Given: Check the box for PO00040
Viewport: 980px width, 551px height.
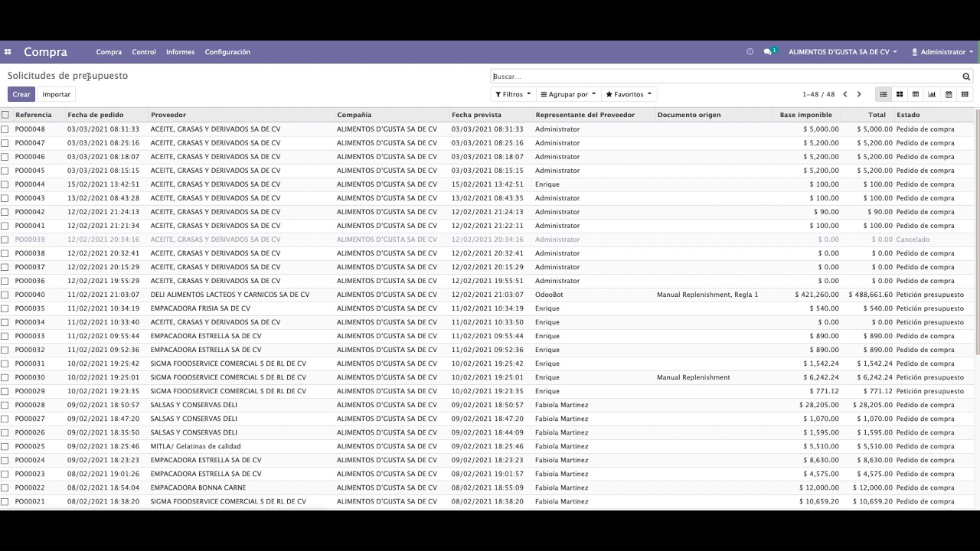Looking at the screenshot, I should point(5,295).
